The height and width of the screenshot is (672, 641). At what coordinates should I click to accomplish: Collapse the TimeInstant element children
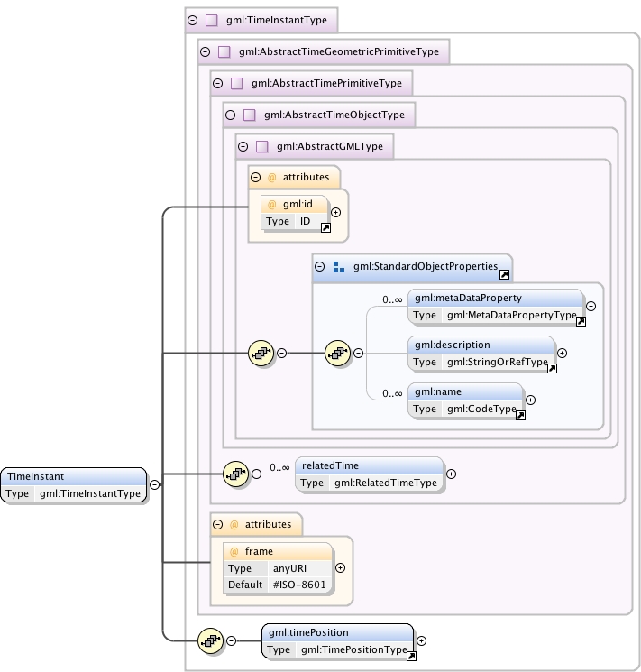click(x=155, y=484)
